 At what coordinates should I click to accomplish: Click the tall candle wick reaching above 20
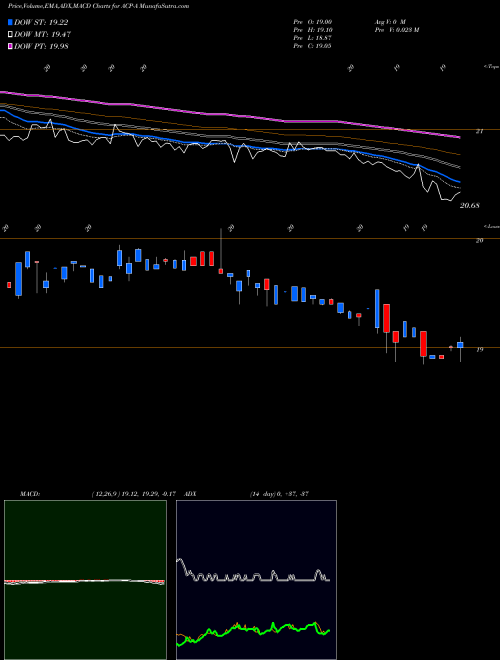pos(221,251)
